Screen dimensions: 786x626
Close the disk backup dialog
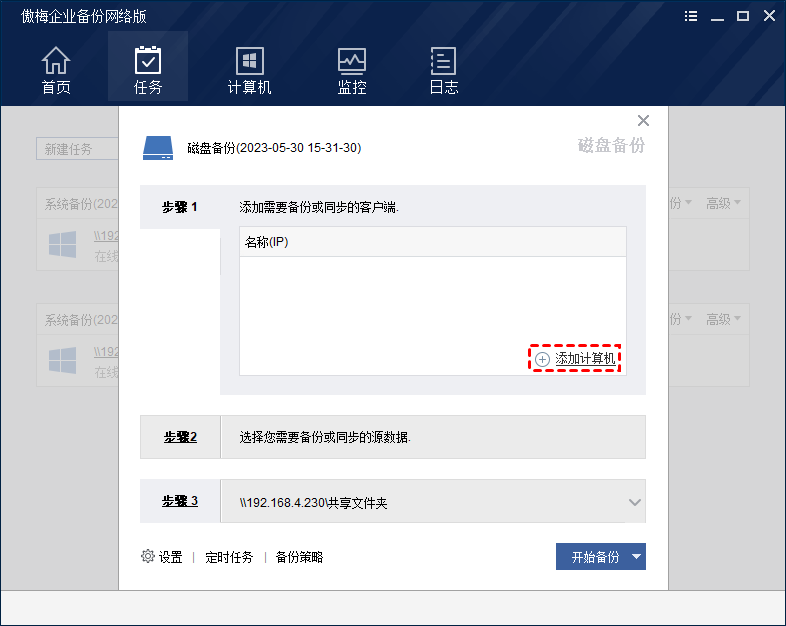[x=643, y=121]
